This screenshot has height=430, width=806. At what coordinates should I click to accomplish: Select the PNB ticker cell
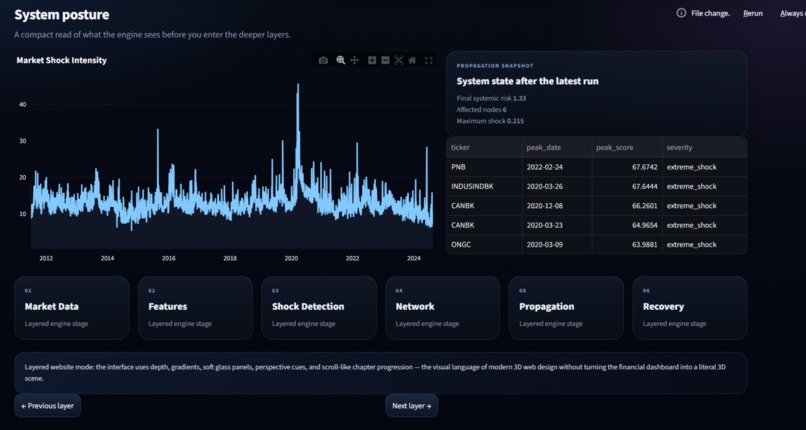click(x=484, y=167)
